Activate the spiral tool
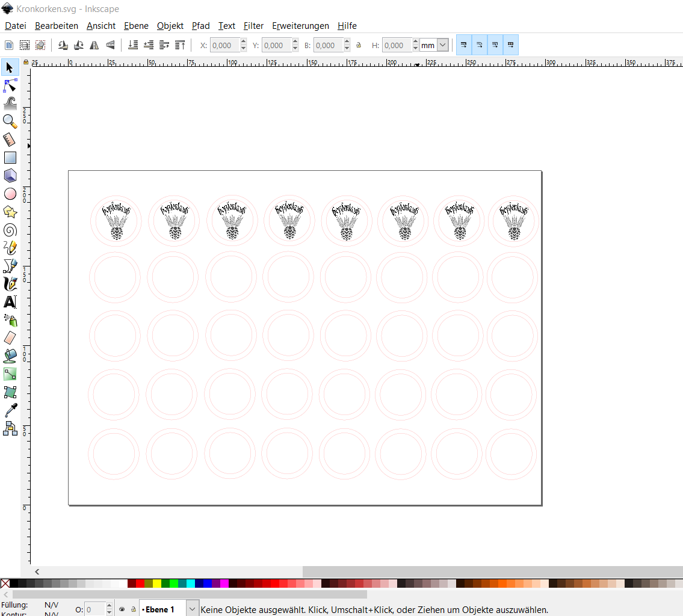Viewport: 683px width, 616px height. coord(10,230)
